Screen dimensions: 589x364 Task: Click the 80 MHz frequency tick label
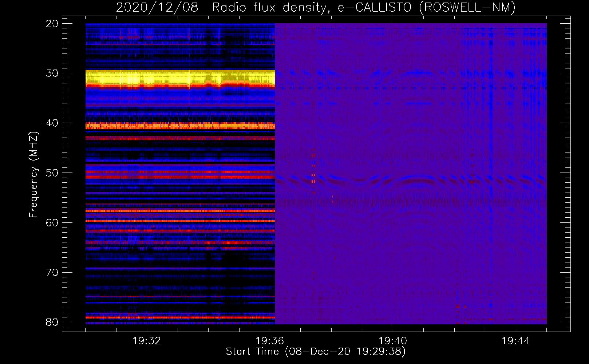tap(52, 322)
